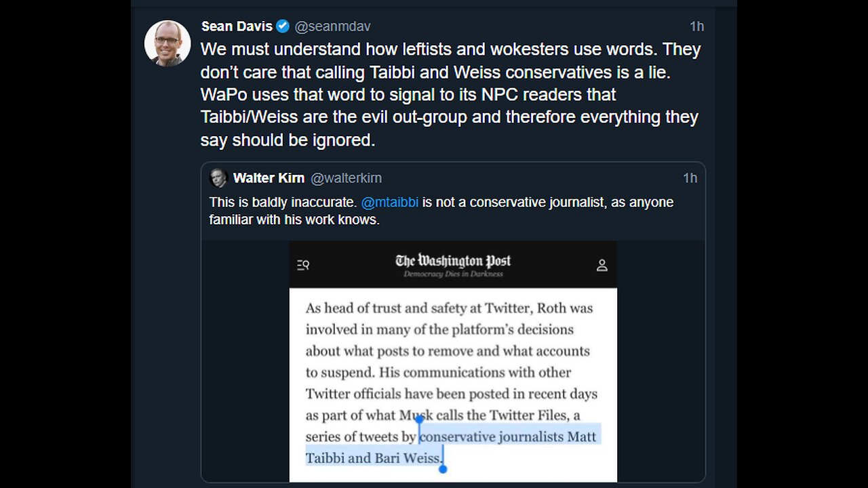Click the Washington Post user account icon
This screenshot has height=488, width=868.
point(601,265)
